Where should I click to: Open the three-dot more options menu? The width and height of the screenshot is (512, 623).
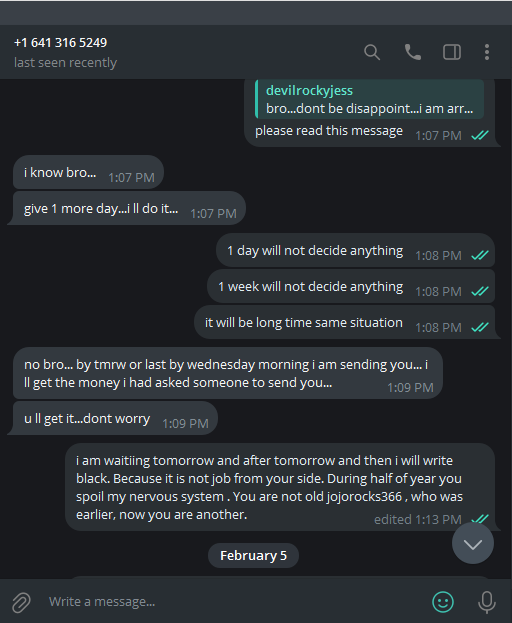(487, 52)
